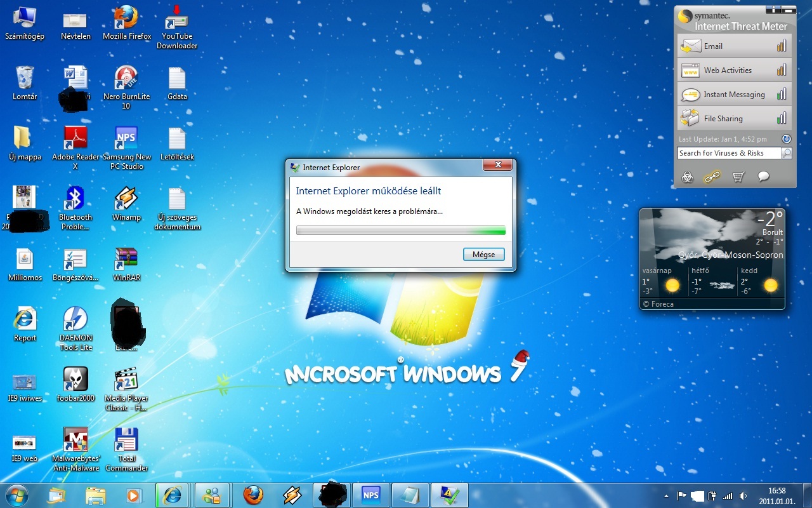Screen dimensions: 812x508
Task: Open Instant Messaging threat row
Action: click(735, 94)
